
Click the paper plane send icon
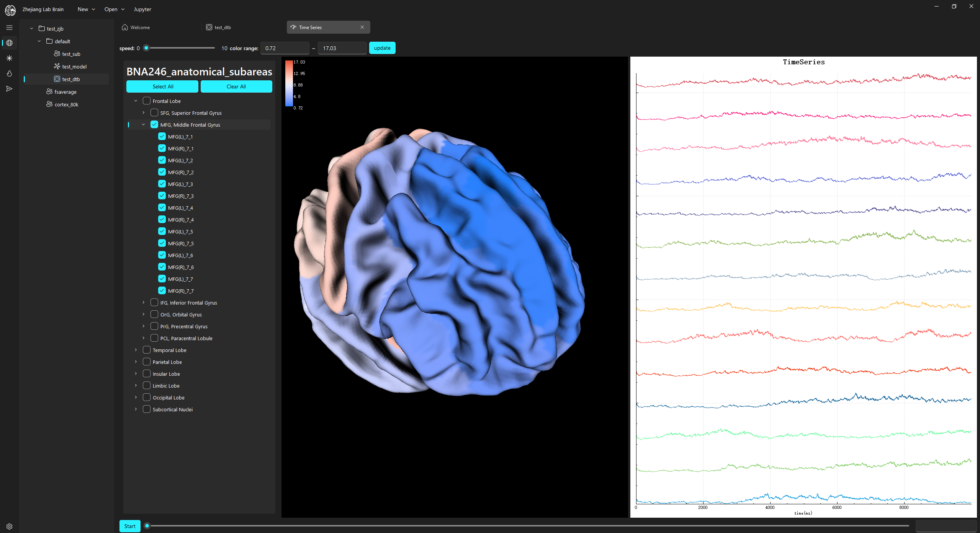(9, 89)
